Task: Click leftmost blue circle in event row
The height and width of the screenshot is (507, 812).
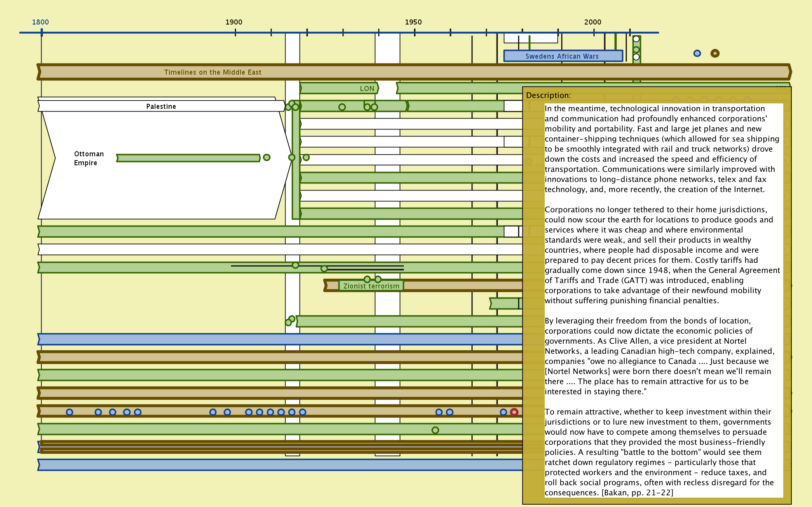Action: point(70,412)
